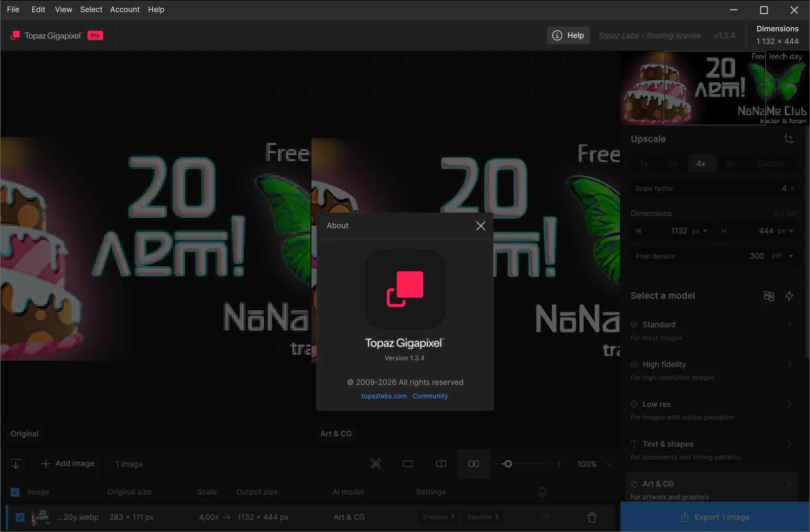Open the topazlabs.com link
The height and width of the screenshot is (532, 810).
point(384,396)
